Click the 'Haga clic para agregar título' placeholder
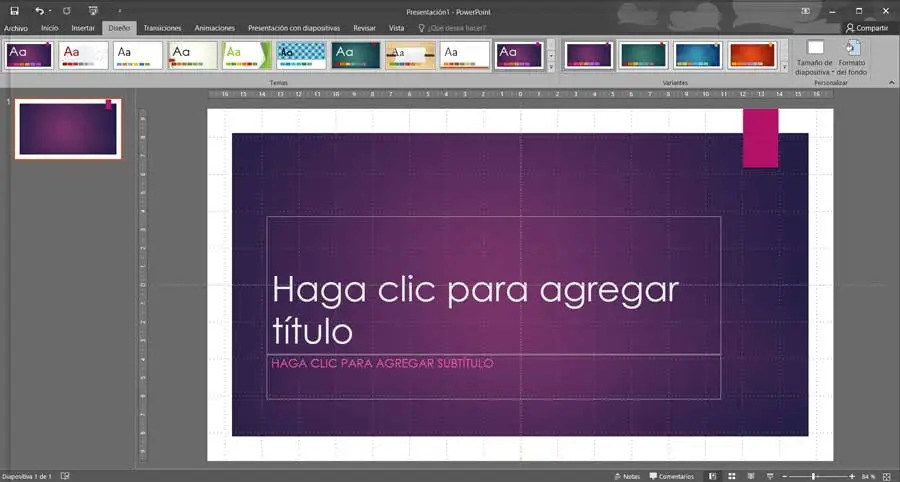 pos(494,285)
